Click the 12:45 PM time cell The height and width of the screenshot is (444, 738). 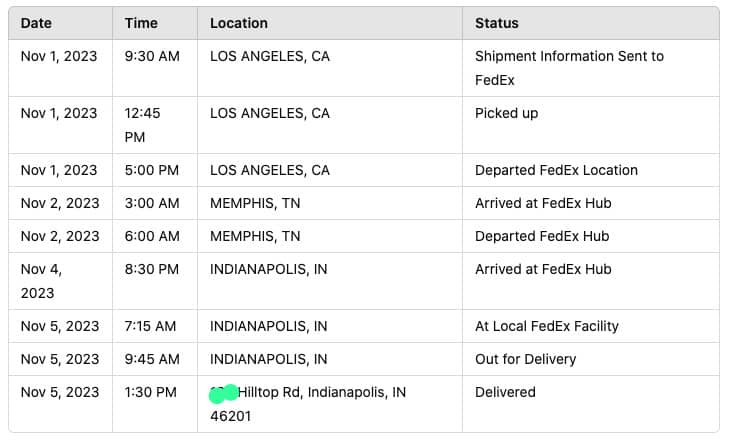(x=143, y=125)
